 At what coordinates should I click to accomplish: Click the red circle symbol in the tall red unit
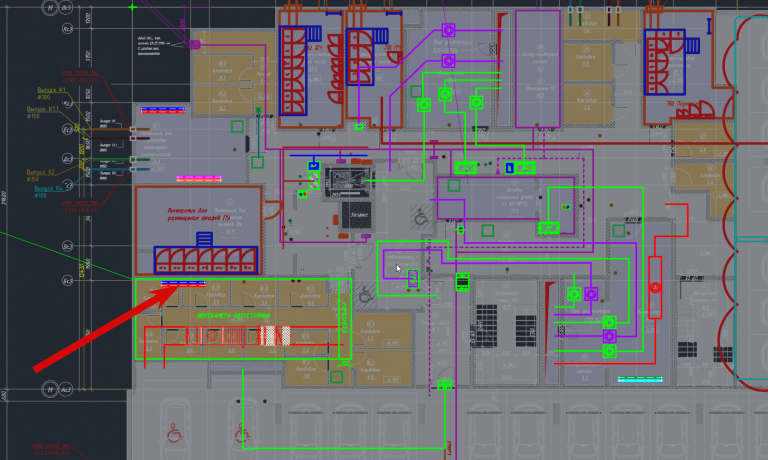[x=655, y=288]
